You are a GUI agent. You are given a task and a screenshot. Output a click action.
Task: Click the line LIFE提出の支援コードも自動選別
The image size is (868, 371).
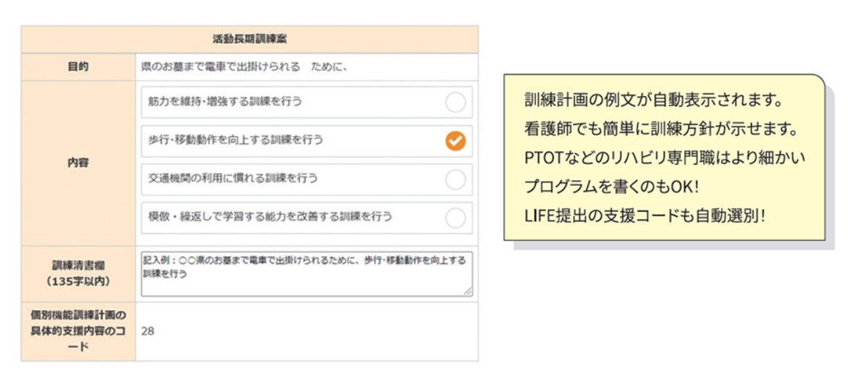click(644, 216)
